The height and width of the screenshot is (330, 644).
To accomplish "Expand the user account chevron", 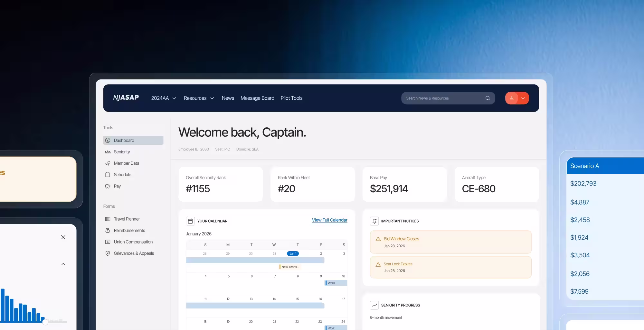I will (x=523, y=98).
